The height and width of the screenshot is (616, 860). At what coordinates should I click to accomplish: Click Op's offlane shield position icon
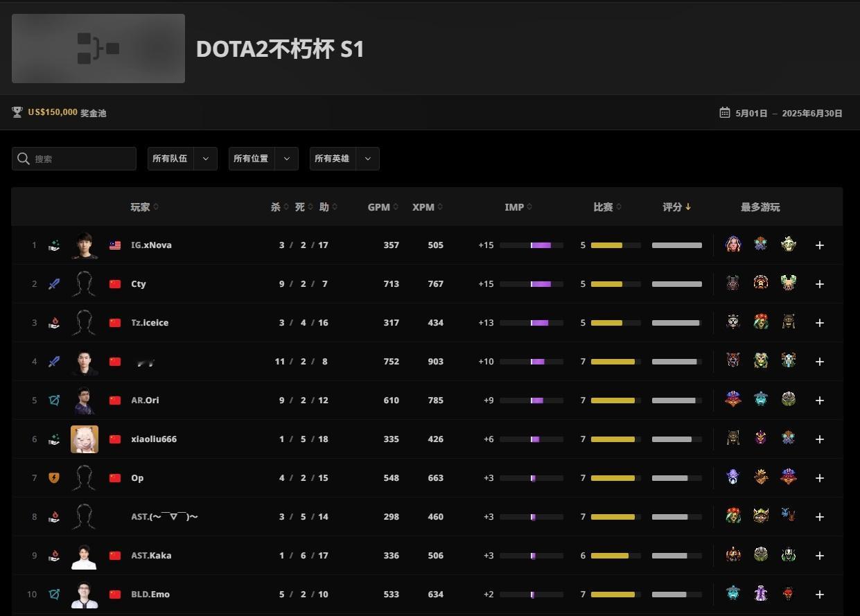(x=54, y=478)
